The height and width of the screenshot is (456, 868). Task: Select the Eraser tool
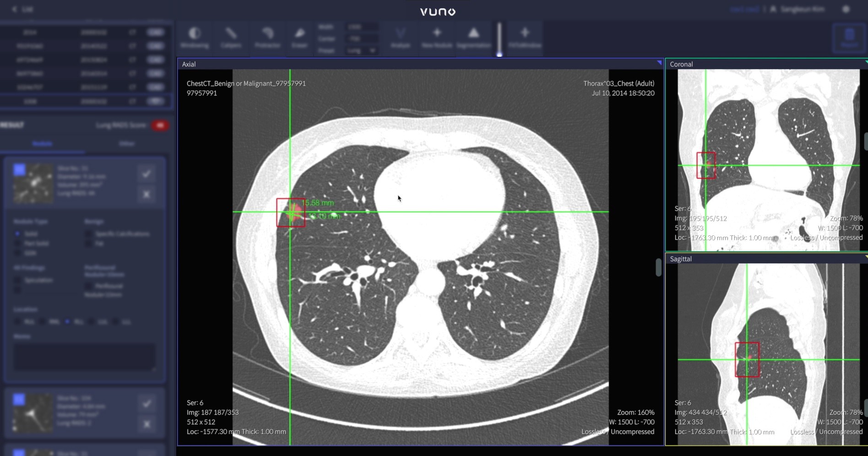(299, 38)
